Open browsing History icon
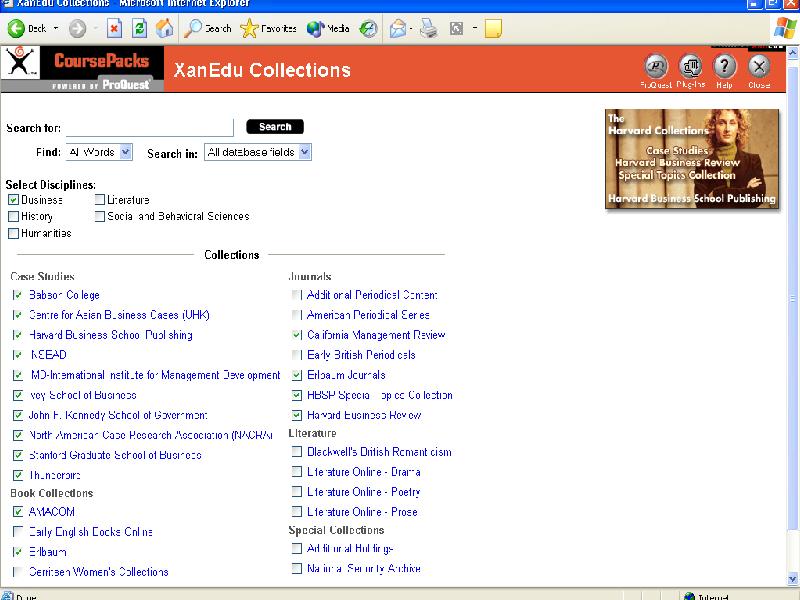Image resolution: width=800 pixels, height=600 pixels. click(368, 29)
